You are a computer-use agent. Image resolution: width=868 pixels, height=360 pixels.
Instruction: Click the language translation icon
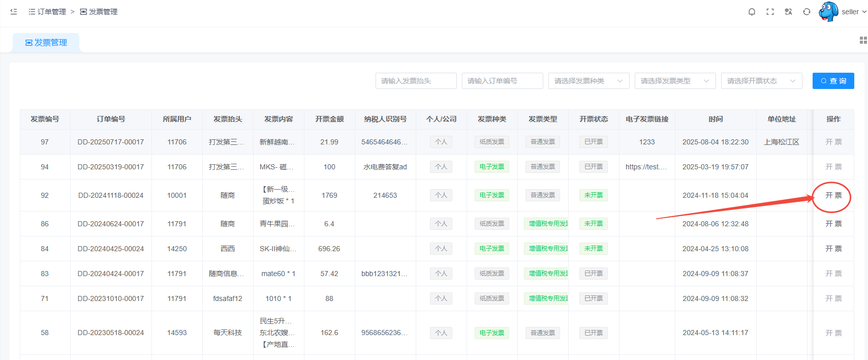click(788, 12)
